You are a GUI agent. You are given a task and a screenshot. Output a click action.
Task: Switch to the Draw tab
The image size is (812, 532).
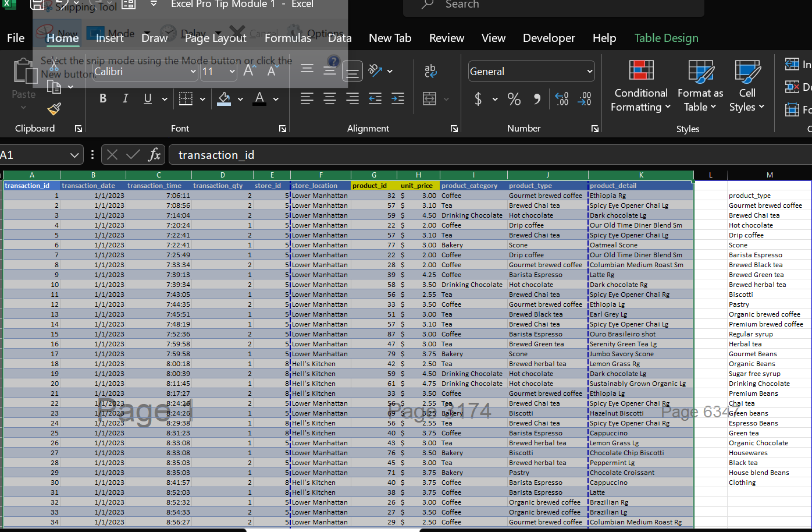click(x=154, y=38)
